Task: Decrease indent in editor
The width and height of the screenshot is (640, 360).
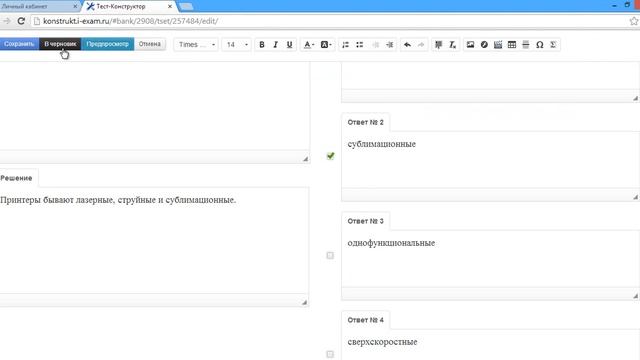Action: click(376, 44)
